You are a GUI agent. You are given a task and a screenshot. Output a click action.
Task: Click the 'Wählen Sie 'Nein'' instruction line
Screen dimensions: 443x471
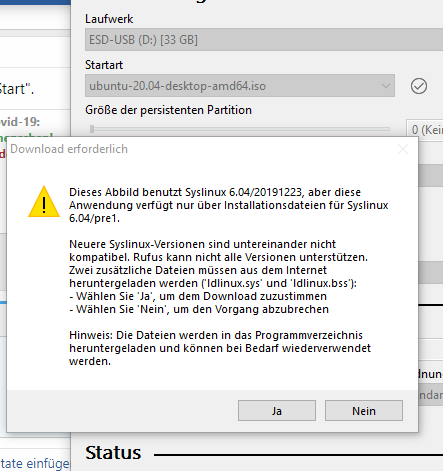click(x=199, y=309)
